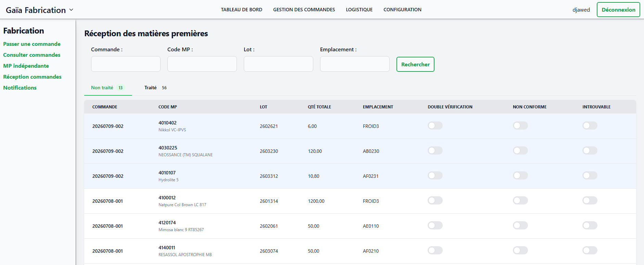644x265 pixels.
Task: Select code MP 4030225 NEOSSANCE SQUALANE
Action: (186, 151)
